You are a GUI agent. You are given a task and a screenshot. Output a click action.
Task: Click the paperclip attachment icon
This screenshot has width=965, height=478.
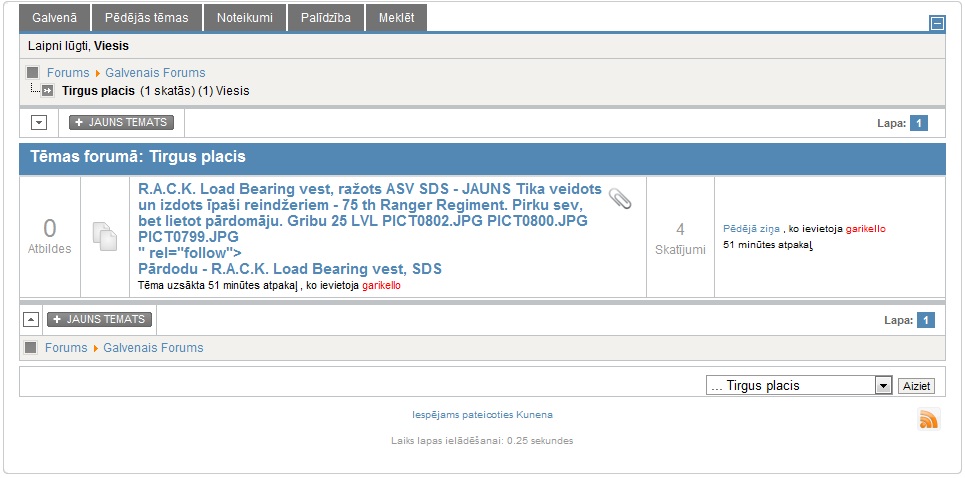pyautogui.click(x=620, y=198)
